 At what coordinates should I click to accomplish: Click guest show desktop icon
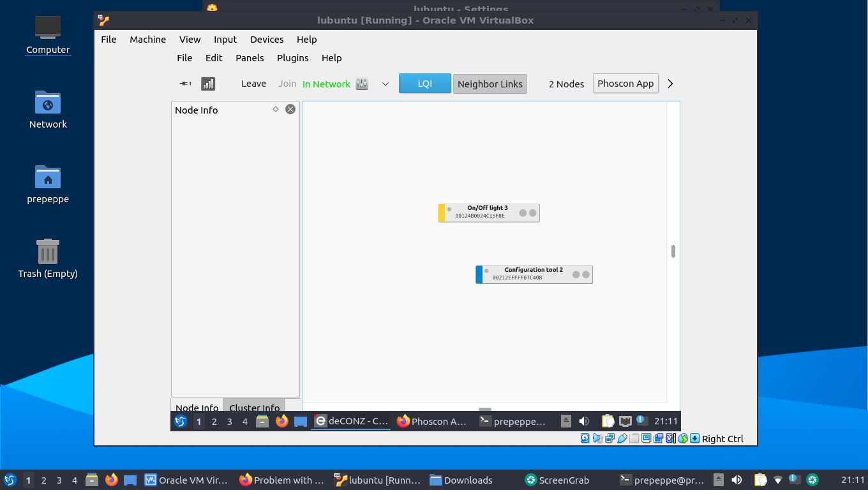[x=301, y=421]
